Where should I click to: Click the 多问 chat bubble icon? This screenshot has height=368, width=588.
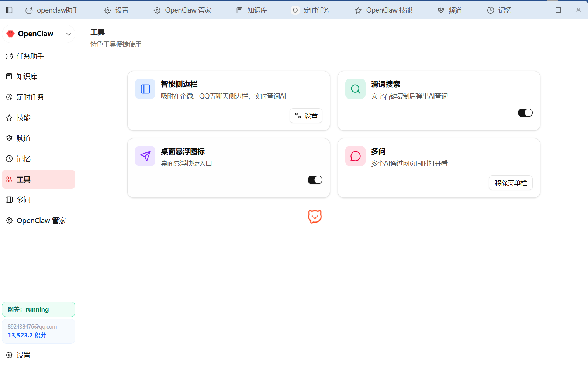coord(356,156)
